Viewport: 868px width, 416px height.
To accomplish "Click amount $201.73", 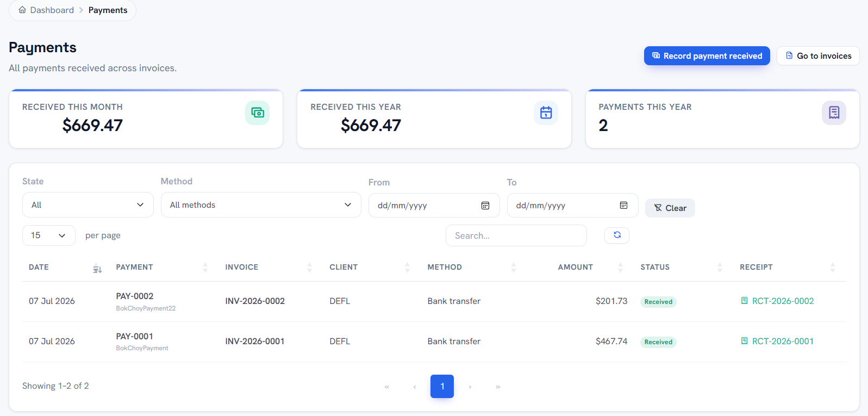I will coord(611,301).
